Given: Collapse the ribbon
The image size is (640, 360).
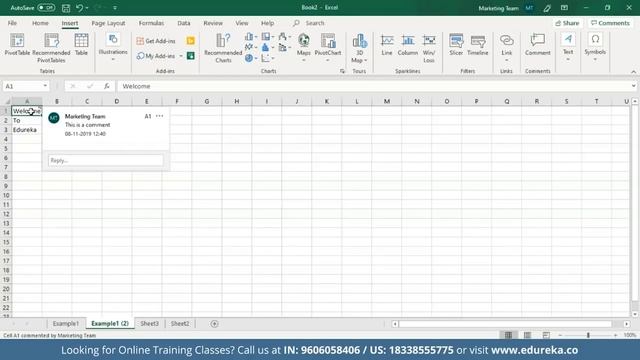Looking at the screenshot, I should tap(633, 72).
